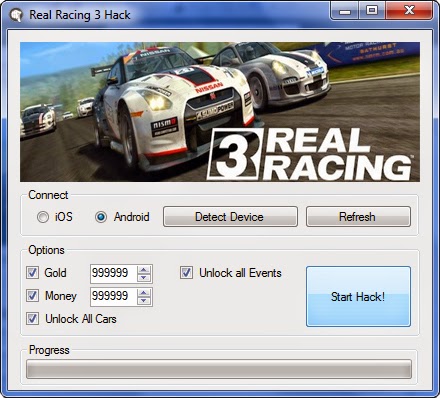Decrease Money value with down arrow
440x398 pixels.
click(144, 301)
